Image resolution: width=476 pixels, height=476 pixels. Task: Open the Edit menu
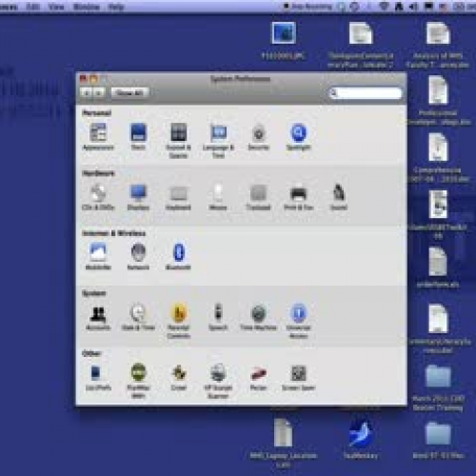(x=33, y=7)
